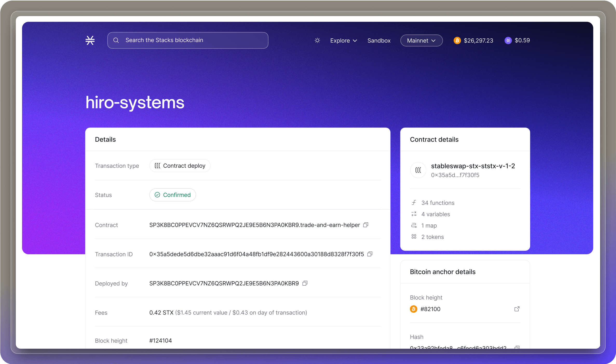
Task: Toggle the light/dark theme sun icon
Action: tap(317, 40)
